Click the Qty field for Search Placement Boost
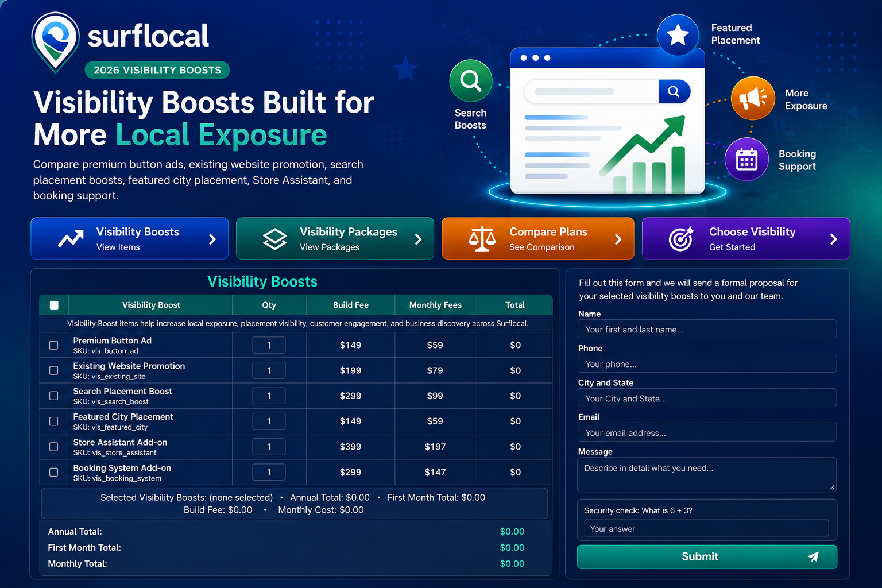Screen dimensions: 882x588 click(269, 396)
